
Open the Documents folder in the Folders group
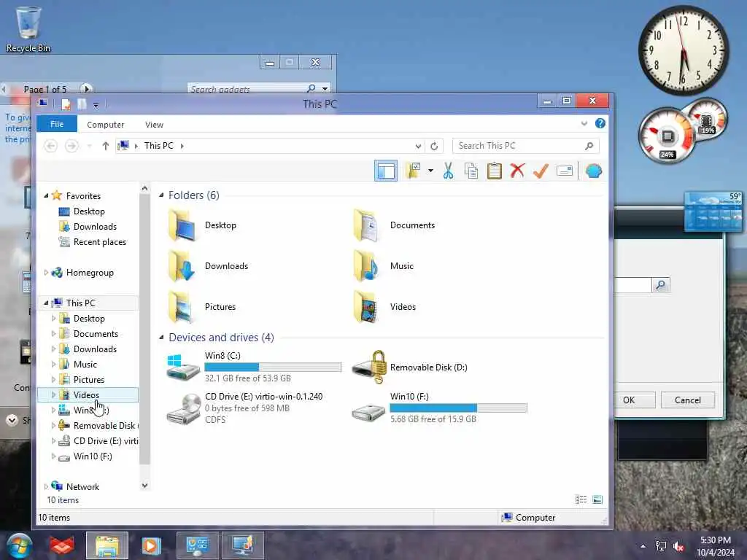tap(394, 225)
